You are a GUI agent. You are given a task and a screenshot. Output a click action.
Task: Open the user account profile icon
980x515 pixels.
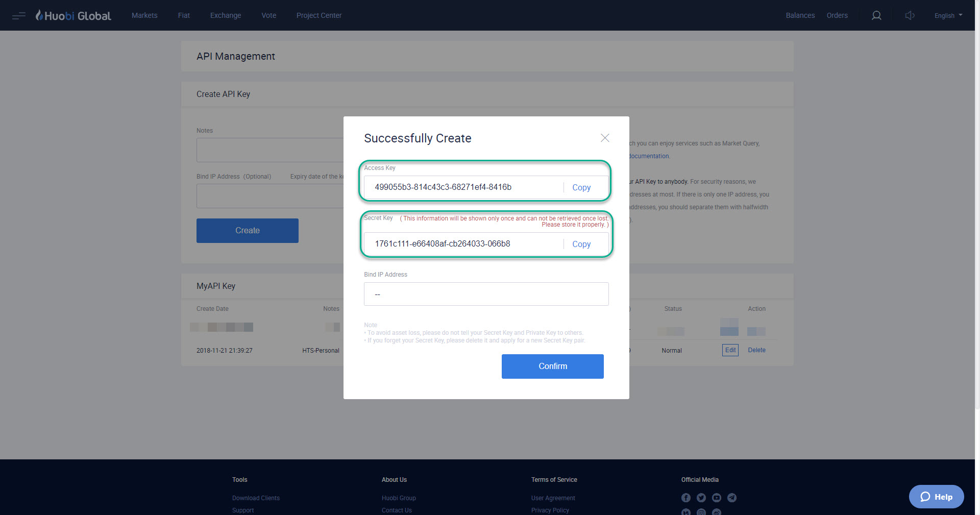click(876, 15)
